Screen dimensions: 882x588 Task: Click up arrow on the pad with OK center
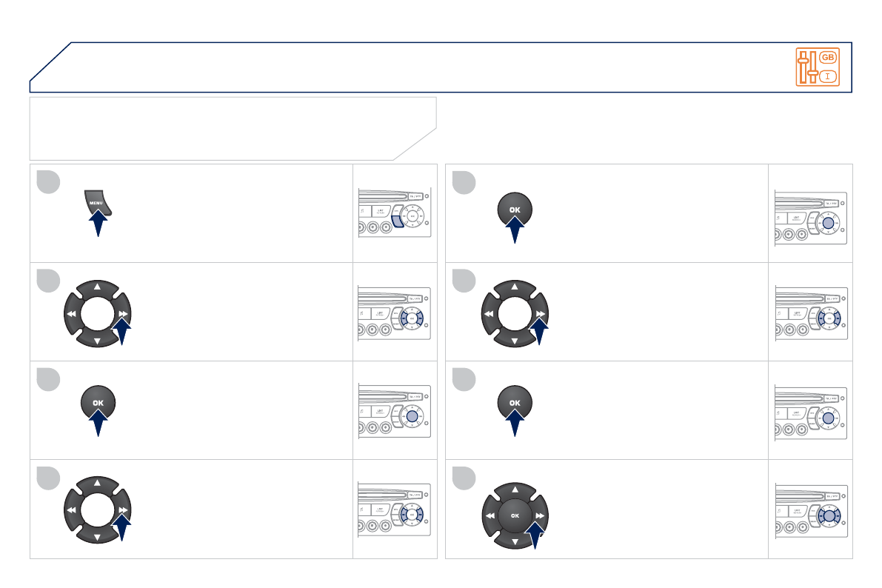coord(514,488)
